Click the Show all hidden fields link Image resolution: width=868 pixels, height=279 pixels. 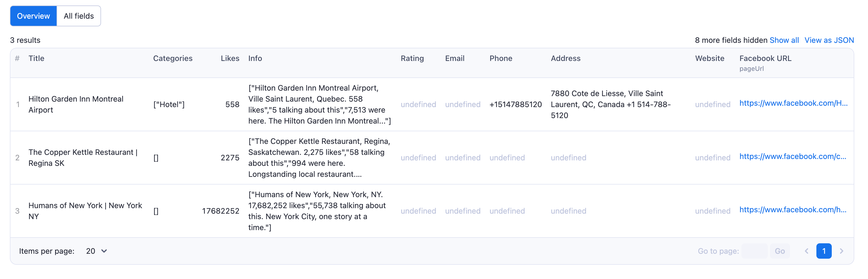click(784, 40)
